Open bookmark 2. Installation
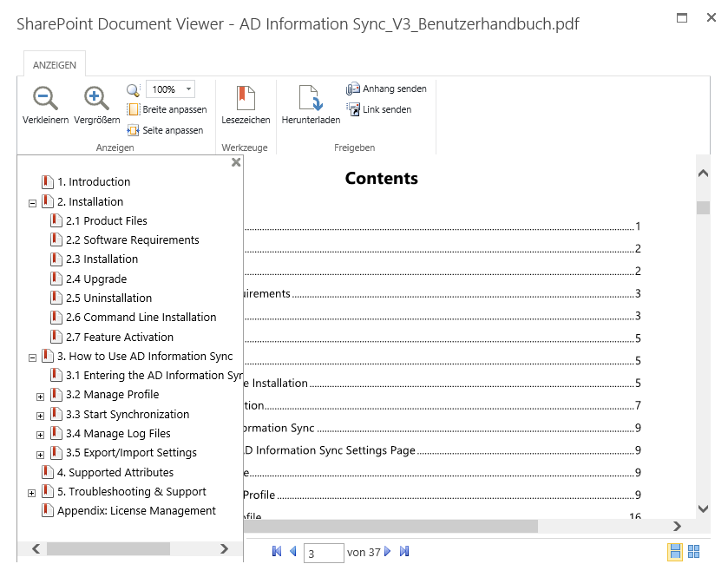Image resolution: width=728 pixels, height=564 pixels. [x=90, y=202]
